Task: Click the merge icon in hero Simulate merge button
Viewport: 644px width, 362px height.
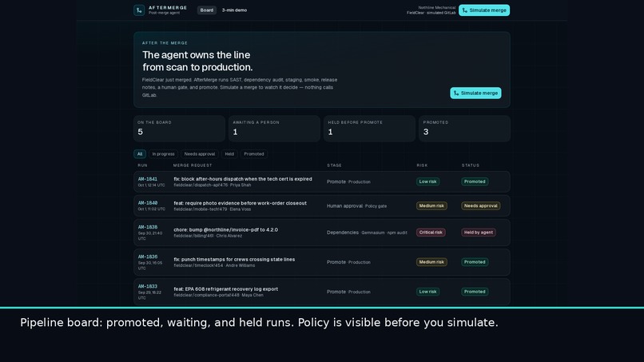Action: click(456, 93)
